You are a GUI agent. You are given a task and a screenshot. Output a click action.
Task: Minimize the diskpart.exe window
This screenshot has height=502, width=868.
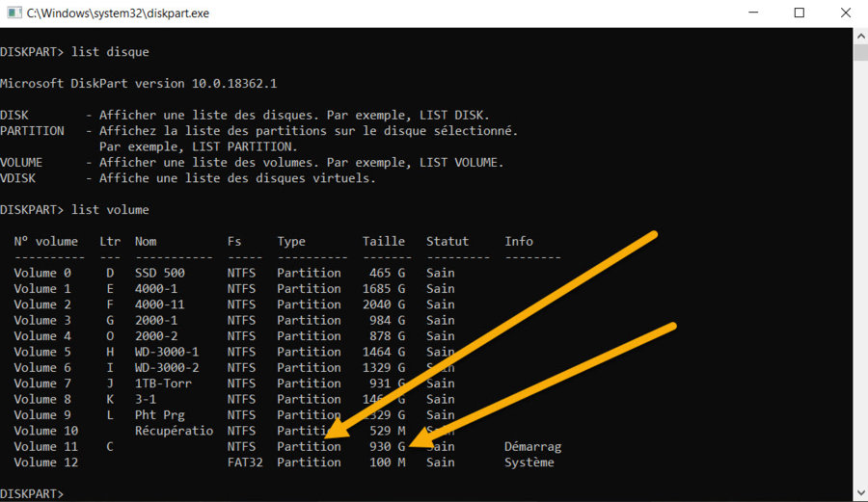point(753,13)
